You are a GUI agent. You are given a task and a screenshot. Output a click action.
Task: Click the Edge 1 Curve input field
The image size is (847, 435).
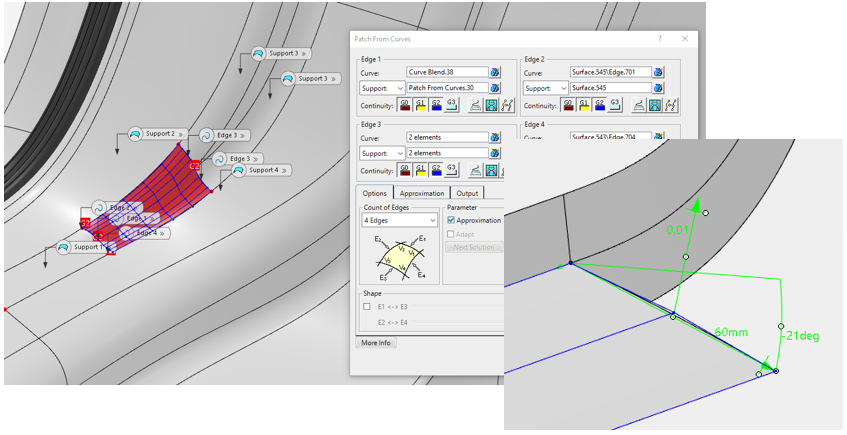446,72
